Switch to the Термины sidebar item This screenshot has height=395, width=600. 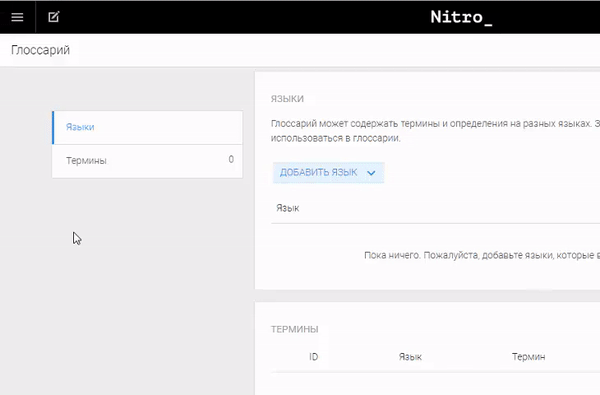point(147,161)
